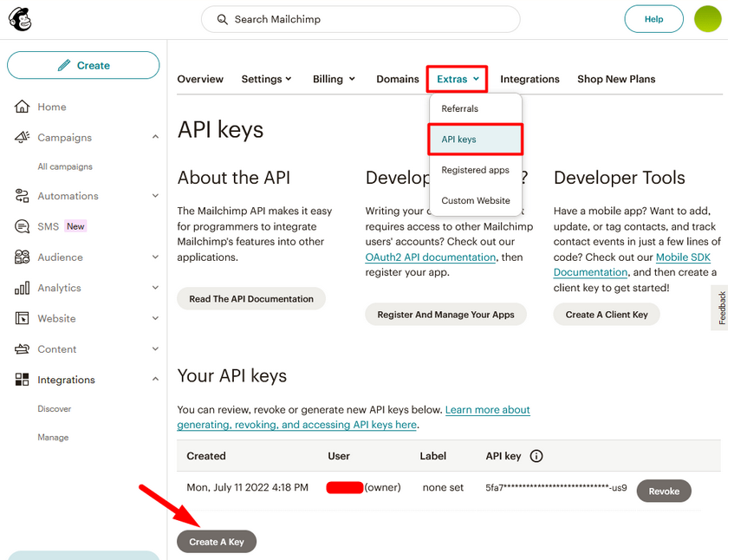
Task: Toggle the Extras dropdown menu
Action: click(458, 79)
